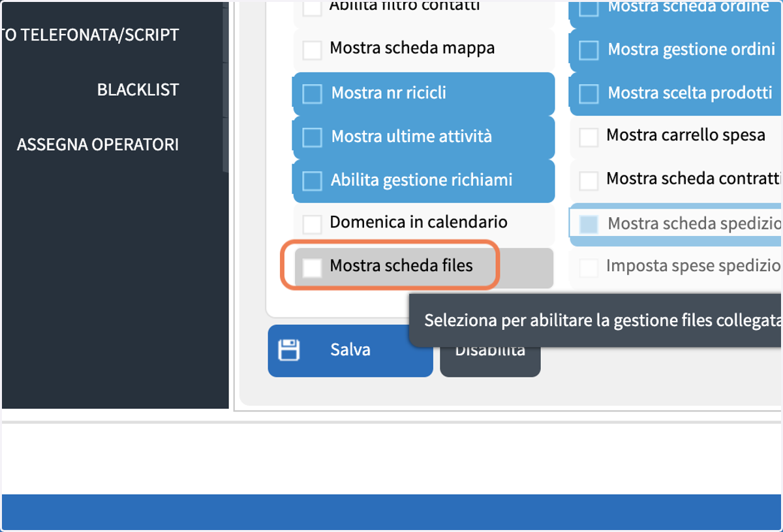Check the Mostra scheda mappa box
The width and height of the screenshot is (783, 532).
coord(313,50)
